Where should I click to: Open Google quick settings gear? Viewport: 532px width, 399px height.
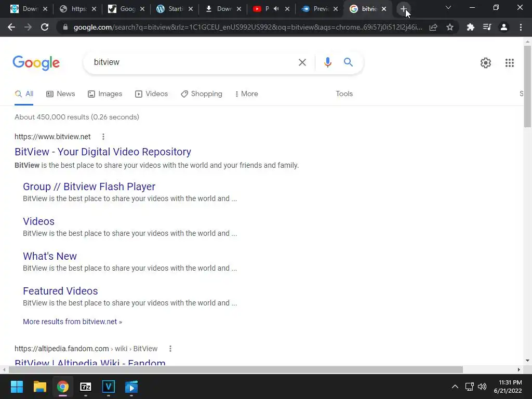486,63
